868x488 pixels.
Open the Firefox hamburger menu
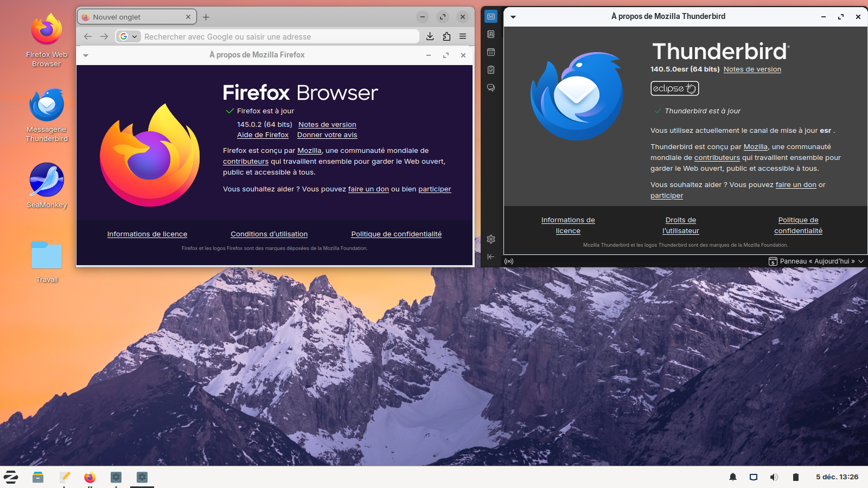(x=463, y=36)
